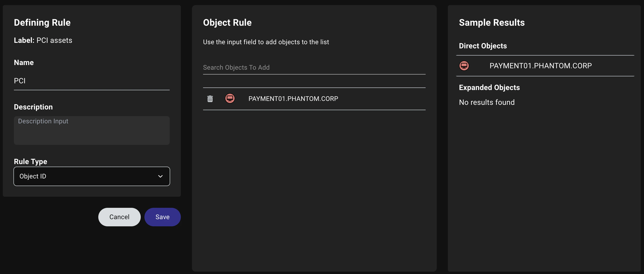
Task: Click the No results found message under Expanded Objects
Action: [487, 102]
